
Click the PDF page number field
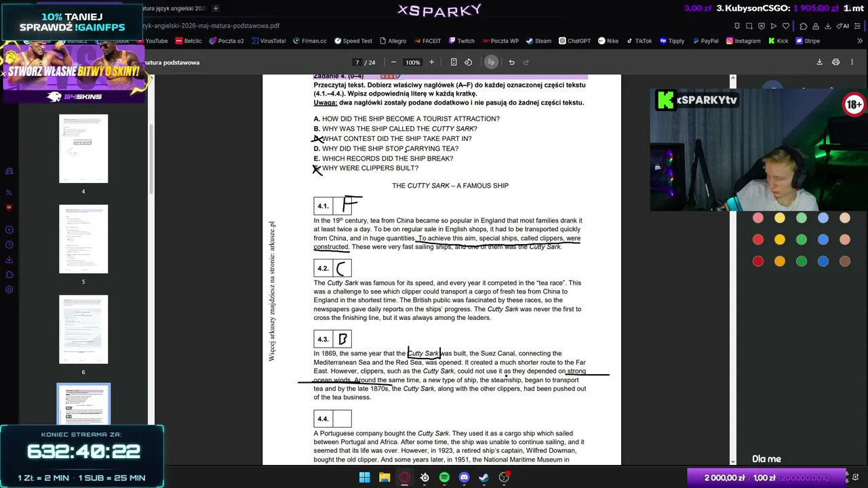click(357, 62)
